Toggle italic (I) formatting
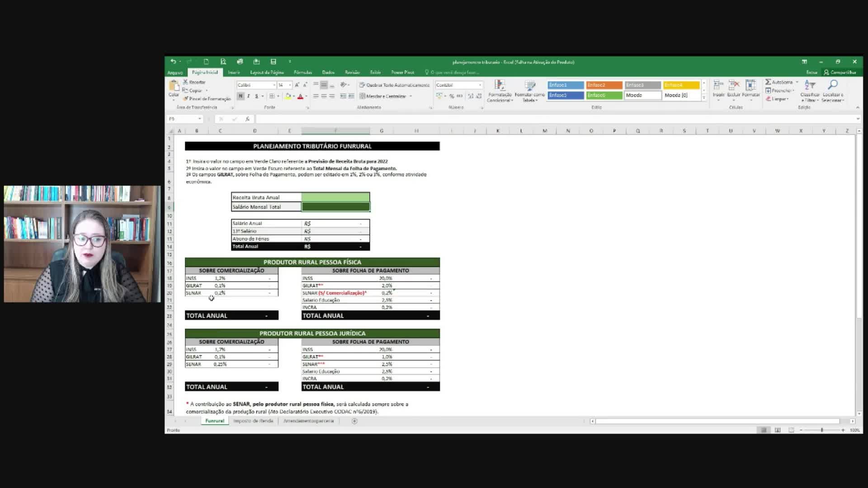868x488 pixels. coord(249,96)
